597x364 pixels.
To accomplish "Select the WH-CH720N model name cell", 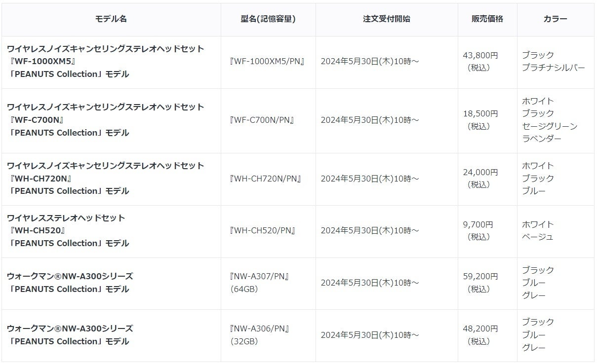I will pos(106,178).
